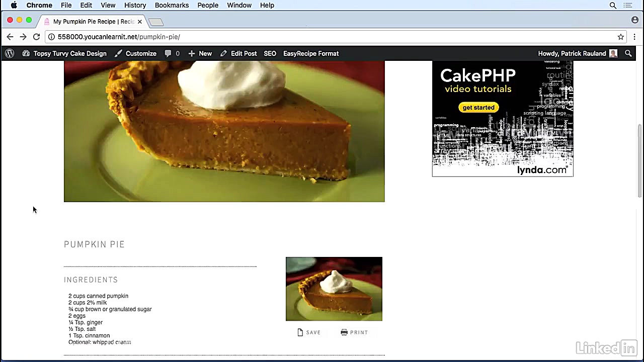Click the PUMPKIN PIE recipe heading

coord(94,244)
